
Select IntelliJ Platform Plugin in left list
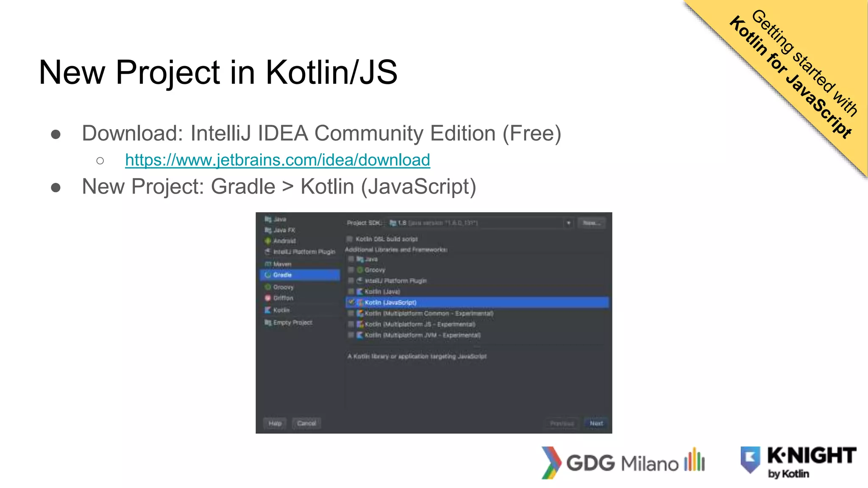tap(304, 252)
